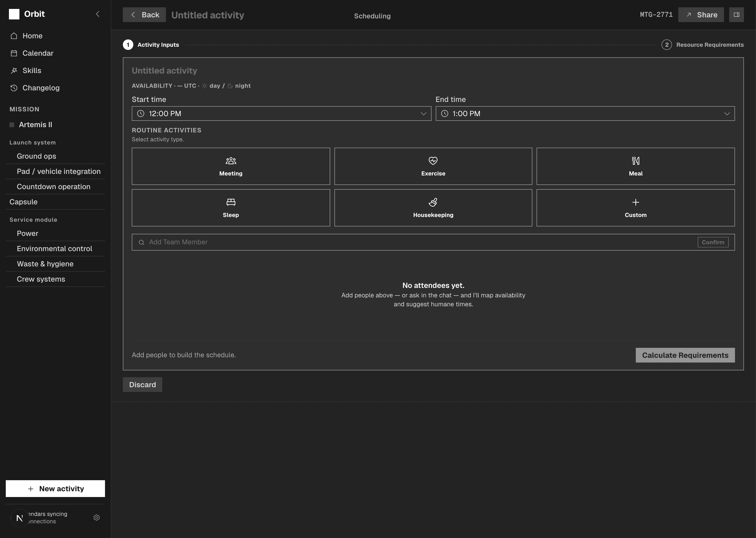Click the Skills wand icon
This screenshot has height=538, width=756.
pos(14,71)
